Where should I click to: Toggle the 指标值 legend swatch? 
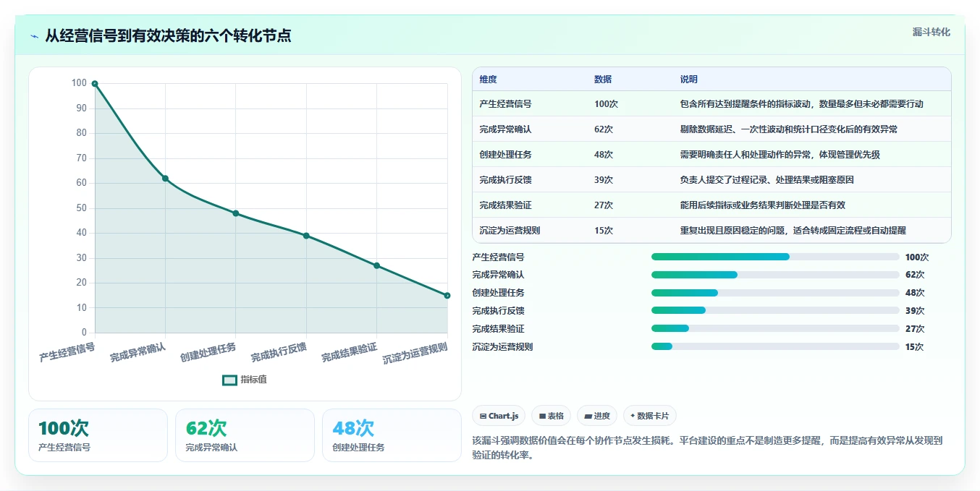tap(229, 380)
